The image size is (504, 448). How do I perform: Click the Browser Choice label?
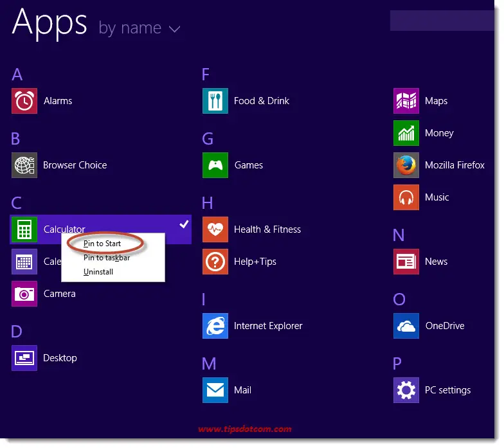[75, 165]
